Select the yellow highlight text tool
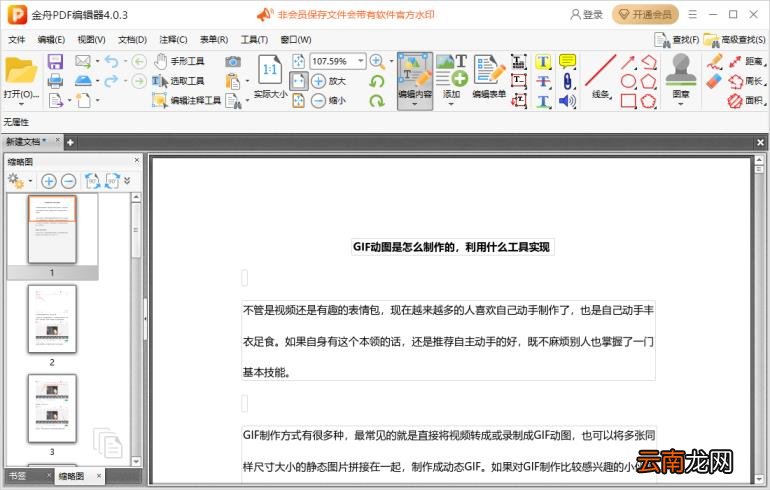 click(x=543, y=62)
